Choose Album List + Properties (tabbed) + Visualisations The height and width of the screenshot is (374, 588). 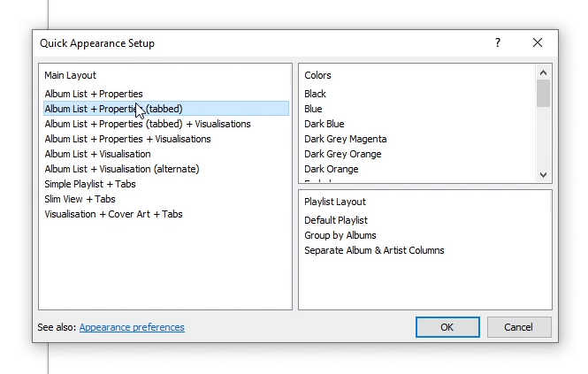[148, 124]
